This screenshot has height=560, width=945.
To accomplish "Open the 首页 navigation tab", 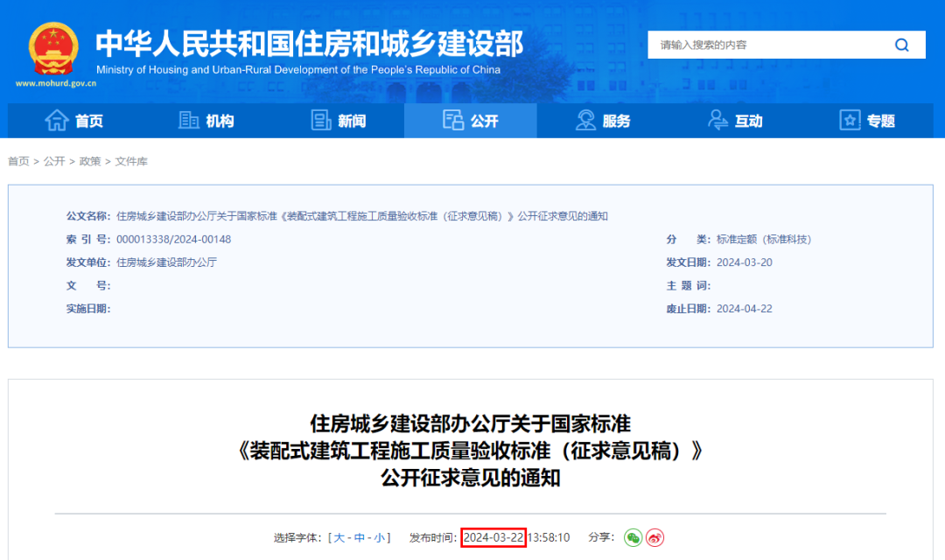I will [x=73, y=121].
